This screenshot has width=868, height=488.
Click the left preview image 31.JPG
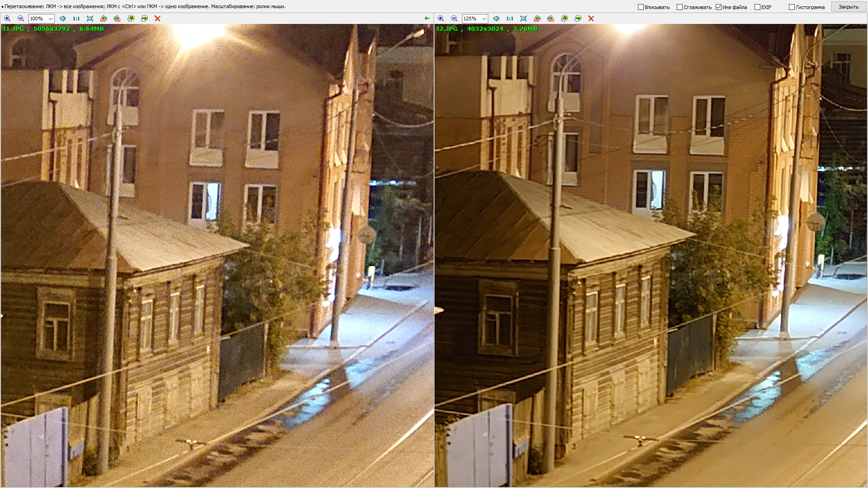pos(217,256)
